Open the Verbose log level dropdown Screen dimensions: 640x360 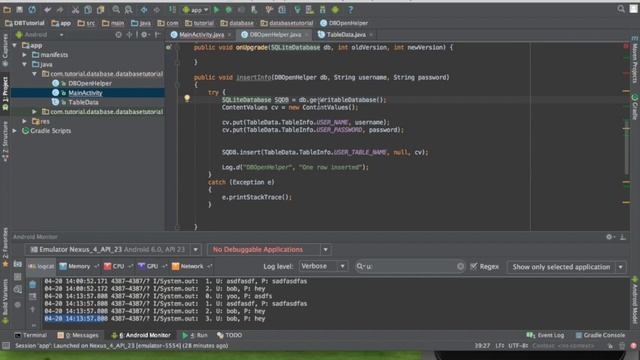323,266
